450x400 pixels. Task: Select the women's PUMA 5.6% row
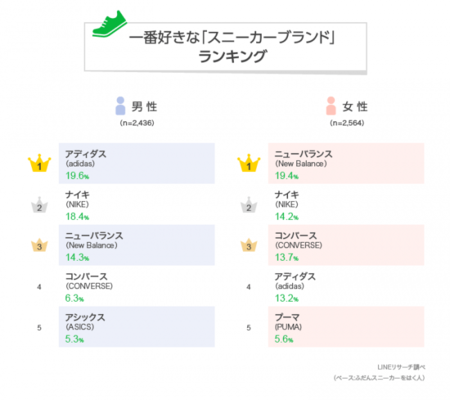pyautogui.click(x=346, y=327)
